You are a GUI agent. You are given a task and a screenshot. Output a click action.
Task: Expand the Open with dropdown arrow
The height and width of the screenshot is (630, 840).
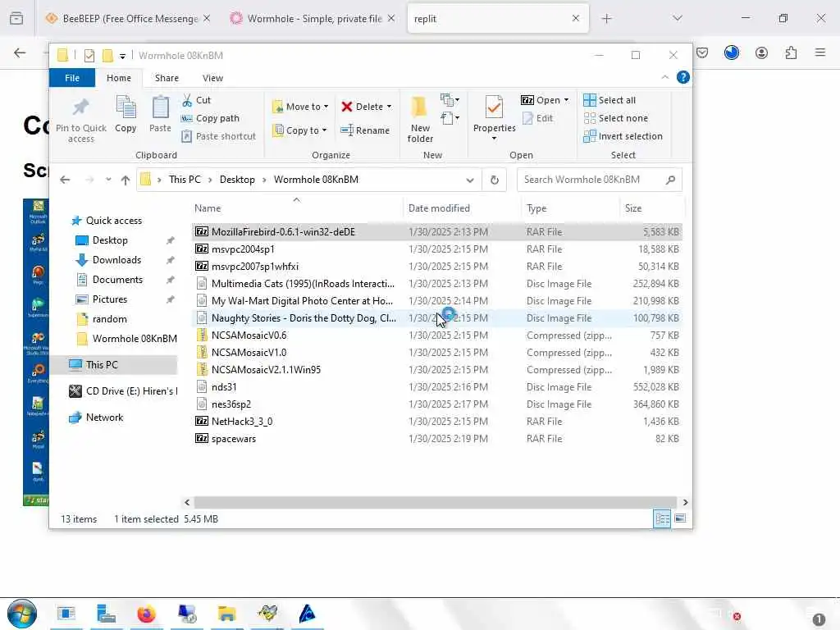566,100
